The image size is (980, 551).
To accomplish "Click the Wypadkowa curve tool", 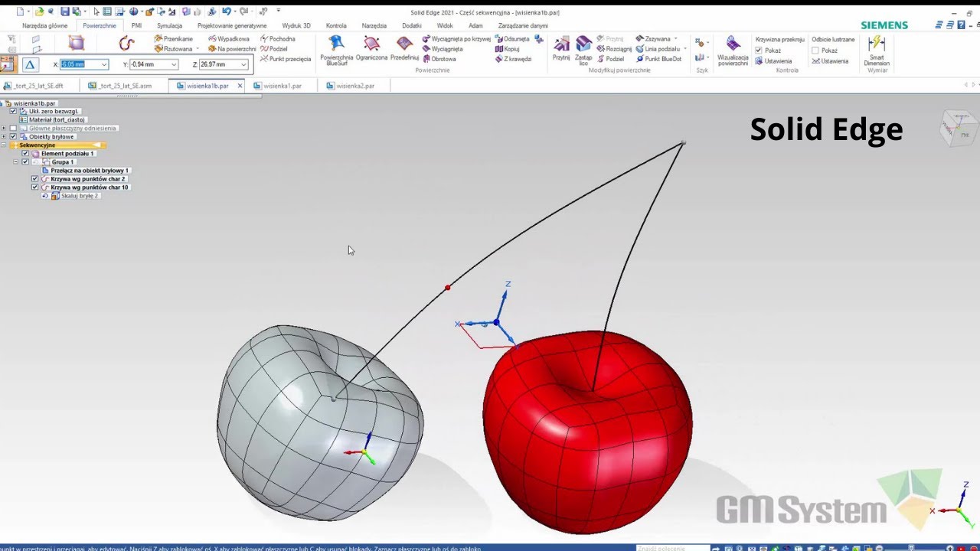I will 228,38.
